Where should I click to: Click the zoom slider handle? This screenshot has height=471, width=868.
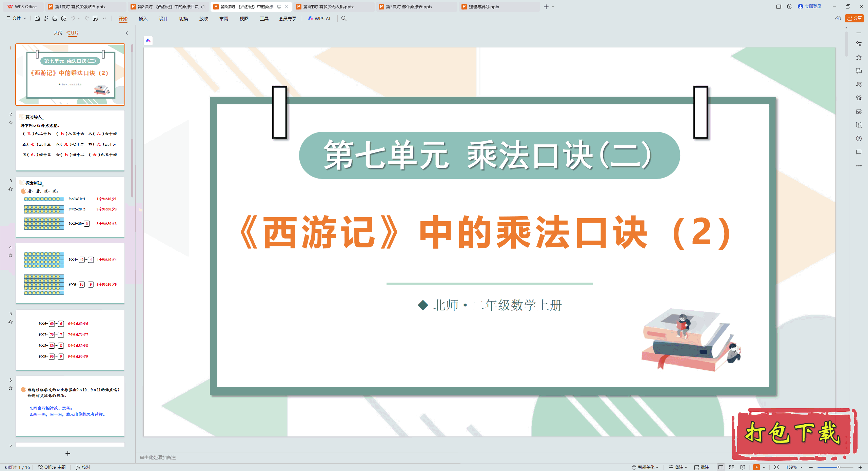tap(839, 467)
